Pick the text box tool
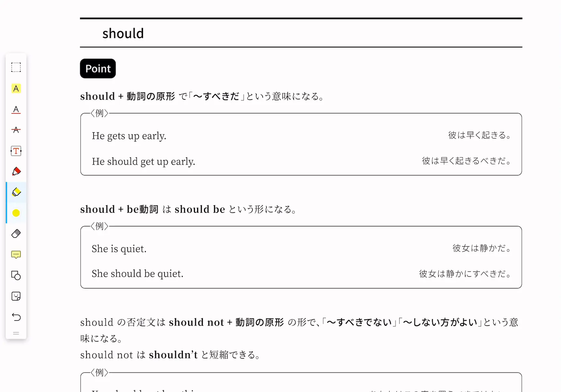This screenshot has height=392, width=561. click(x=16, y=151)
